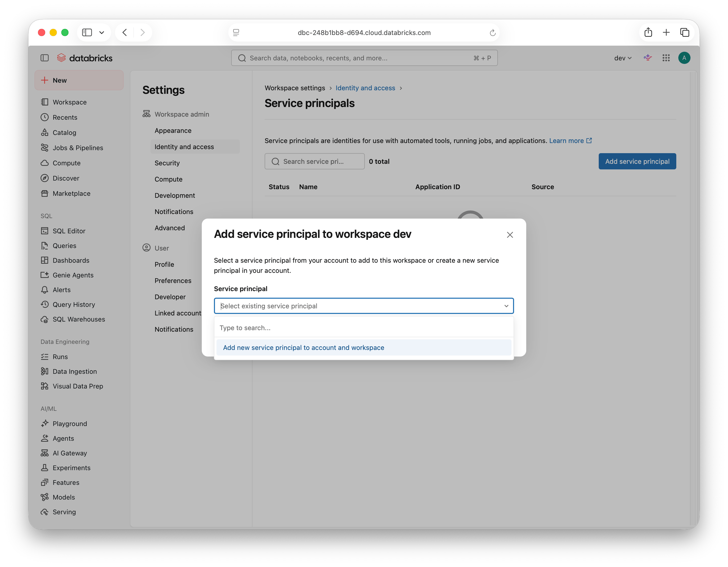The height and width of the screenshot is (567, 728).
Task: Close the Add service principal dialog
Action: click(510, 235)
